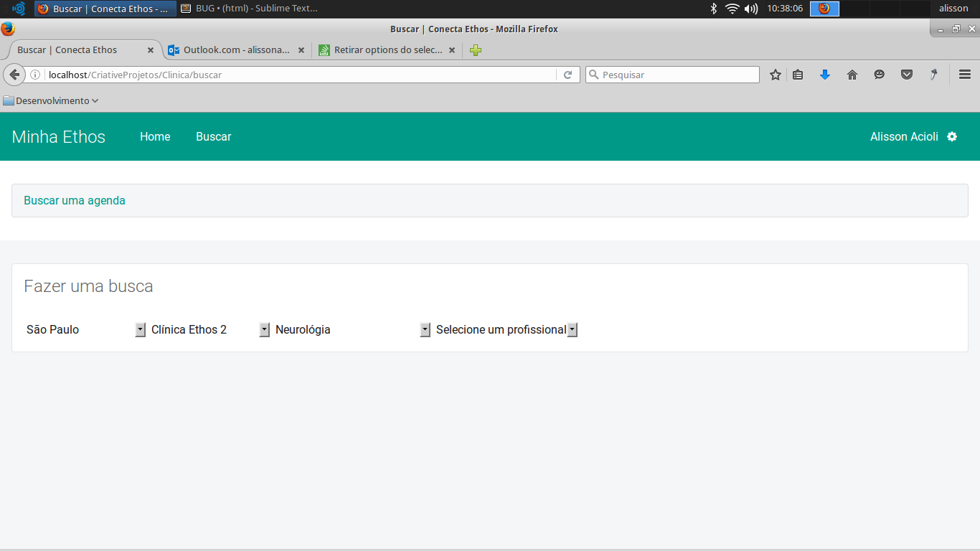Click the Buscar uma agenda link
980x551 pixels.
[75, 200]
